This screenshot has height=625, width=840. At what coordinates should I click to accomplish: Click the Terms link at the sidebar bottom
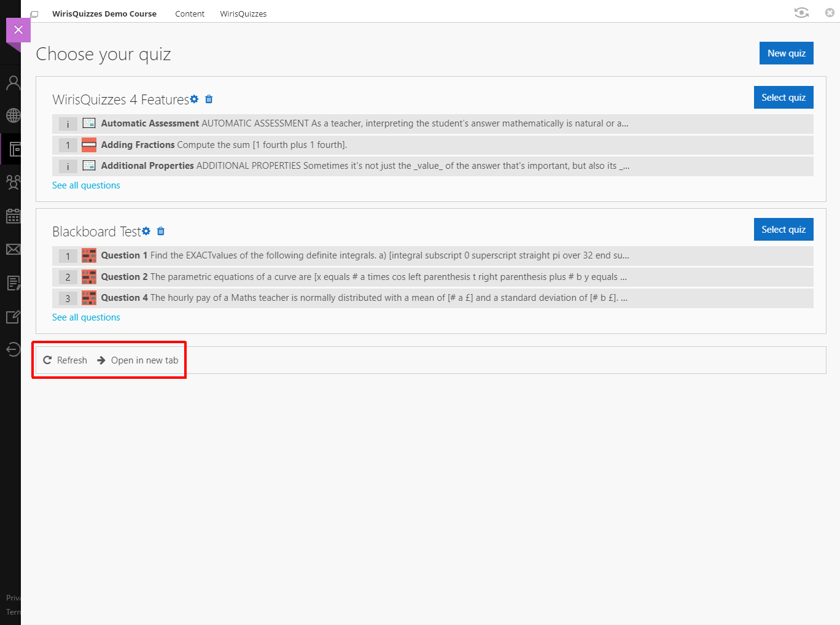tap(14, 611)
